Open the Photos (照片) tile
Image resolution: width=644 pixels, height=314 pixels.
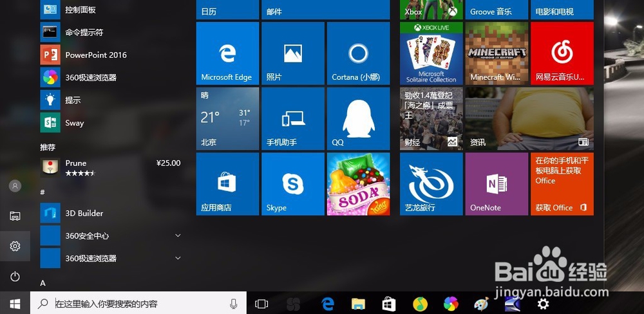point(293,53)
